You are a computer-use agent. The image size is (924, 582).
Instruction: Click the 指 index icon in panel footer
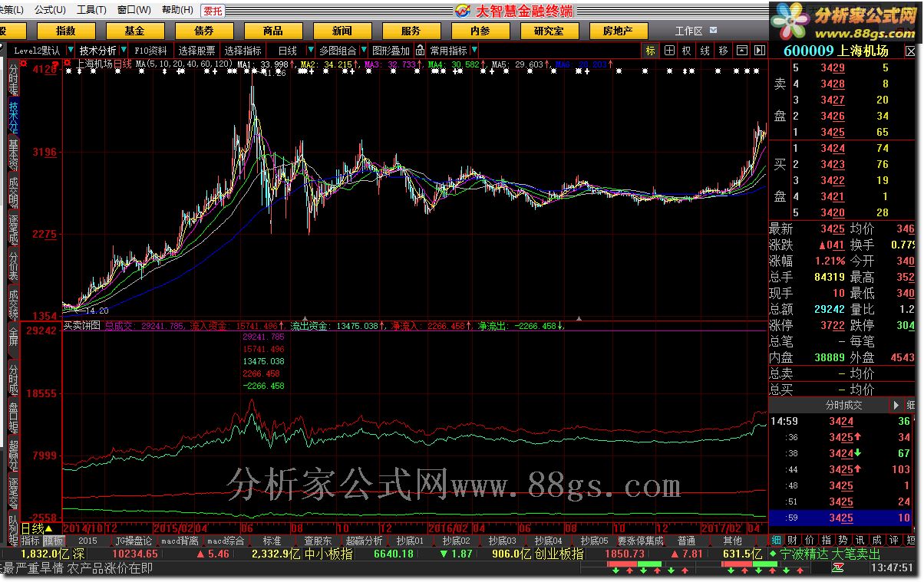827,541
